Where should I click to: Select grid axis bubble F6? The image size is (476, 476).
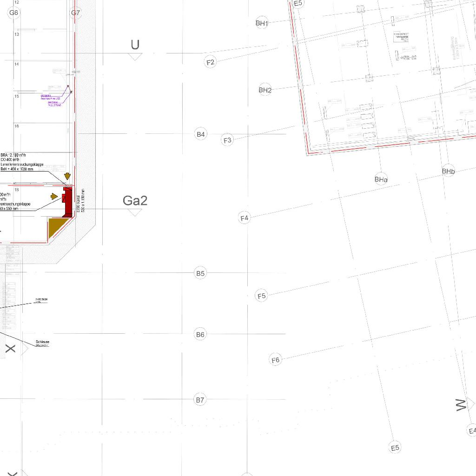click(276, 359)
